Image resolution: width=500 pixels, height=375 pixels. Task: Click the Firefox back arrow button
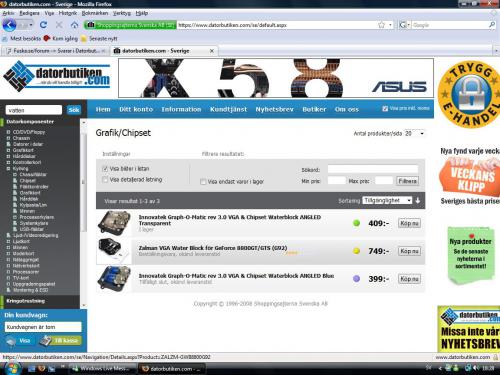tap(9, 25)
